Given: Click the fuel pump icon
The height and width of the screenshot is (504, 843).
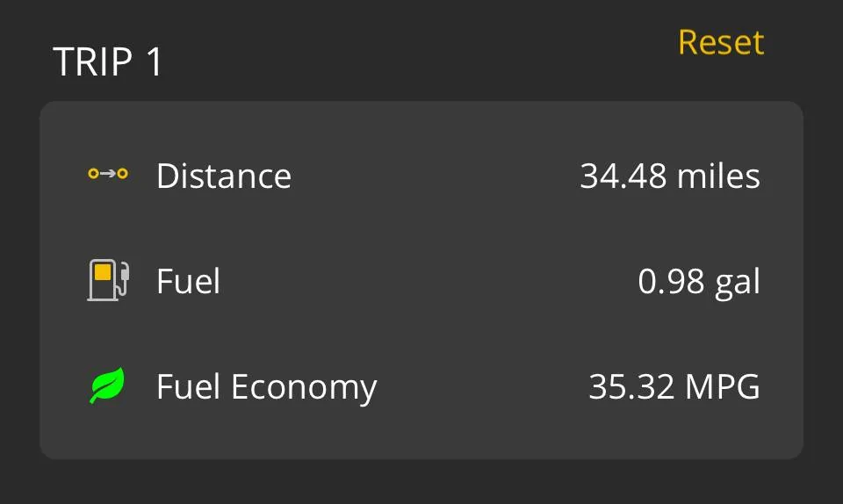Looking at the screenshot, I should (107, 280).
